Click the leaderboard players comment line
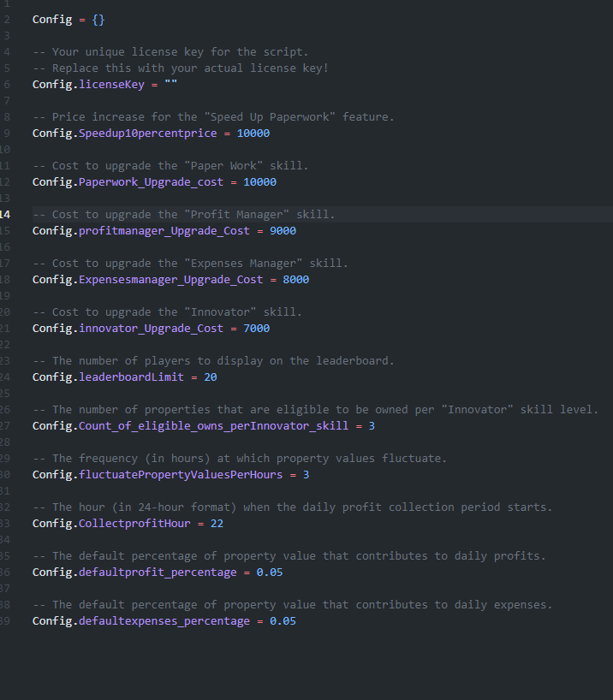Screen dimensions: 613x700 click(213, 360)
